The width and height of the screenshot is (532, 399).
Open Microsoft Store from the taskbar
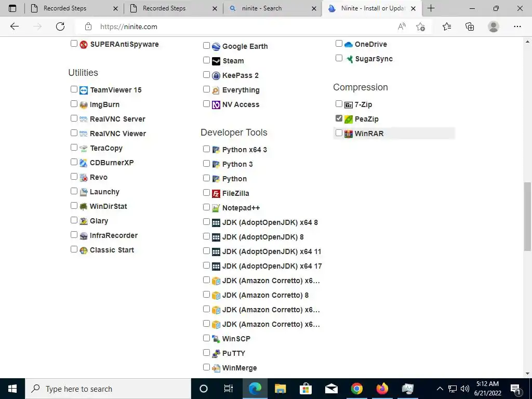305,389
